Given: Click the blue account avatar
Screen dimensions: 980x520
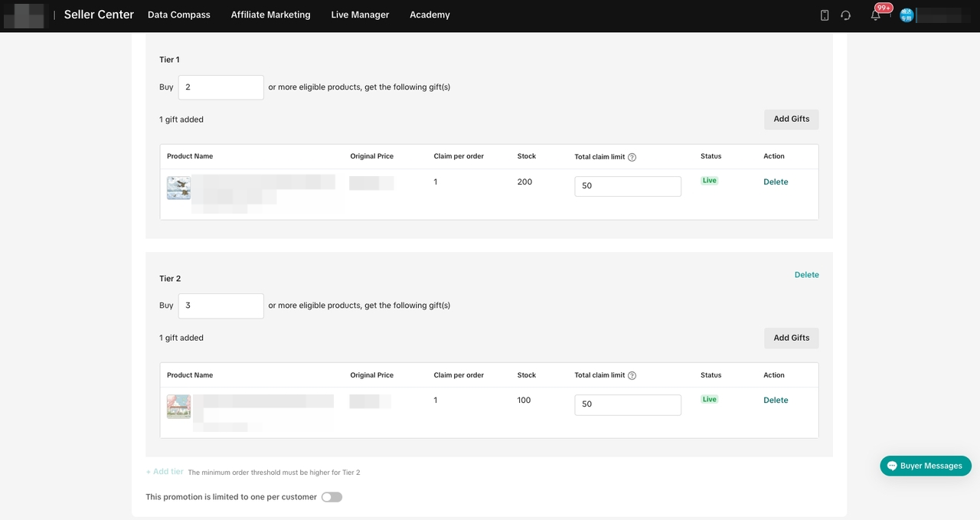Looking at the screenshot, I should tap(907, 15).
